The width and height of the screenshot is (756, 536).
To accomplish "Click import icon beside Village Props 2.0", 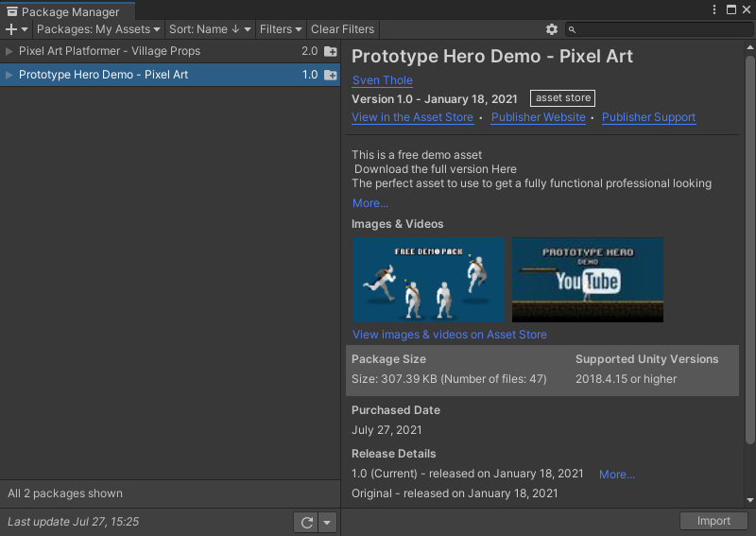I will (x=330, y=51).
